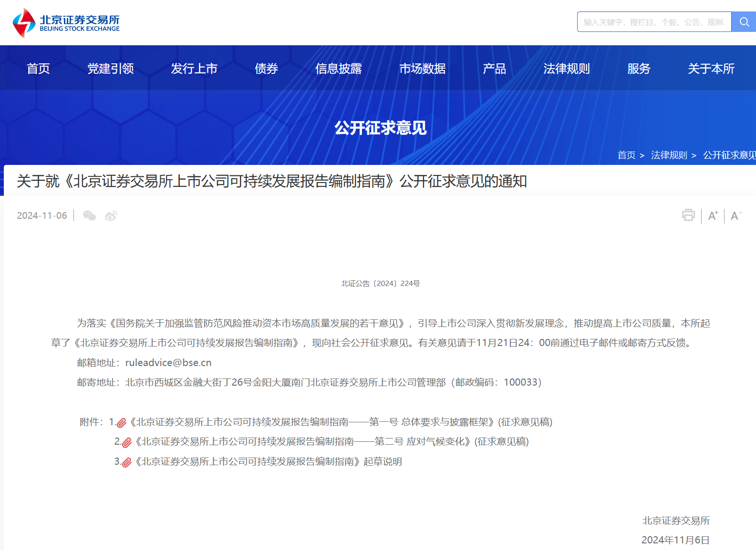Image resolution: width=756 pixels, height=551 pixels.
Task: Open attachment 第二号 应对气候变化 draft
Action: click(332, 442)
